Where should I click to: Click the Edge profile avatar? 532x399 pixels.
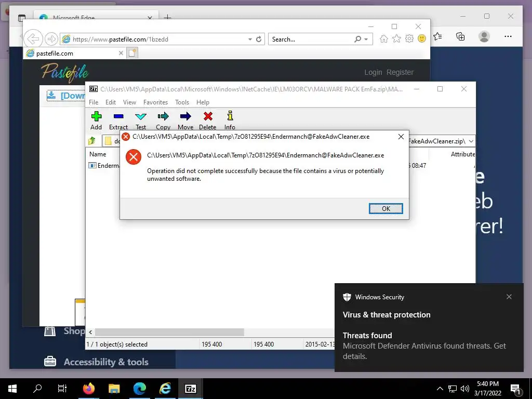tap(484, 36)
